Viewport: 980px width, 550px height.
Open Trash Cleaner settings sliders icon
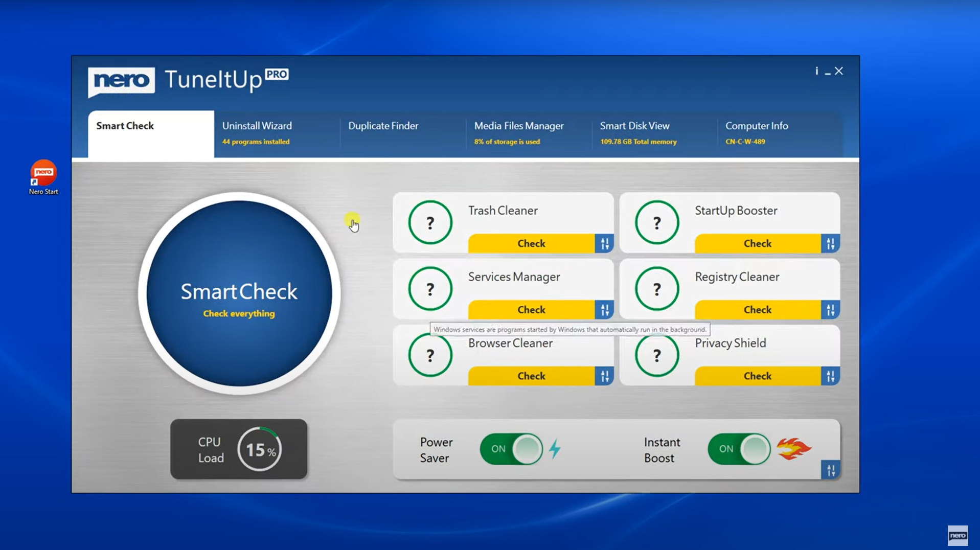(x=604, y=243)
